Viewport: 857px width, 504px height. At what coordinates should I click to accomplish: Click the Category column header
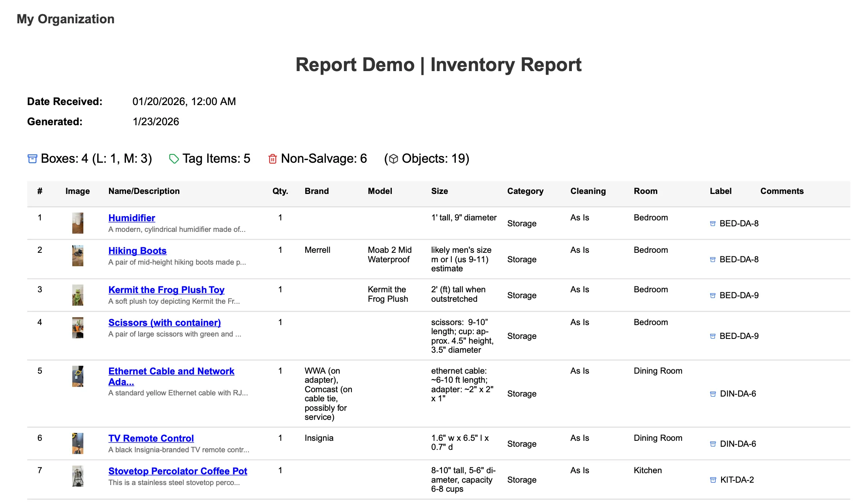(x=525, y=191)
